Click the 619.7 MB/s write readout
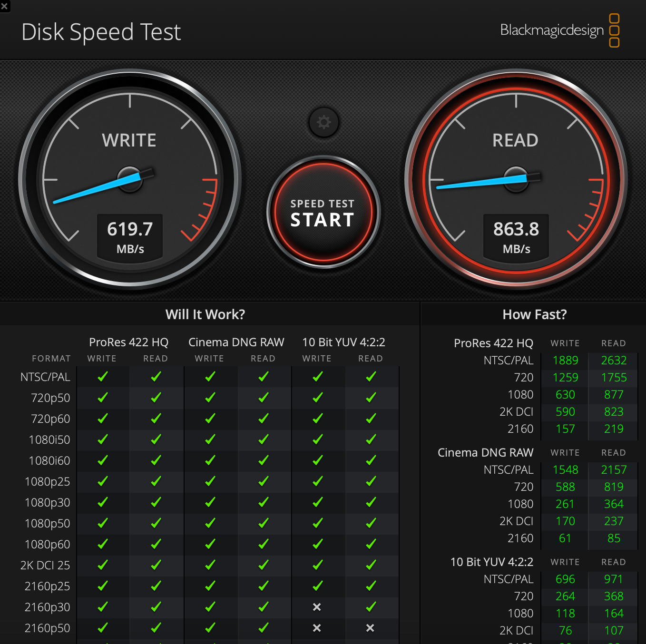 point(129,236)
